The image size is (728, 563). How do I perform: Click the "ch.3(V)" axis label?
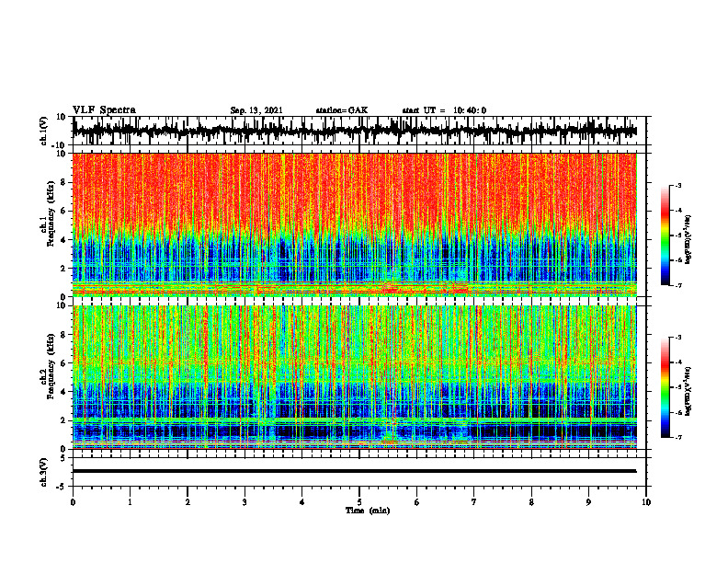42,473
